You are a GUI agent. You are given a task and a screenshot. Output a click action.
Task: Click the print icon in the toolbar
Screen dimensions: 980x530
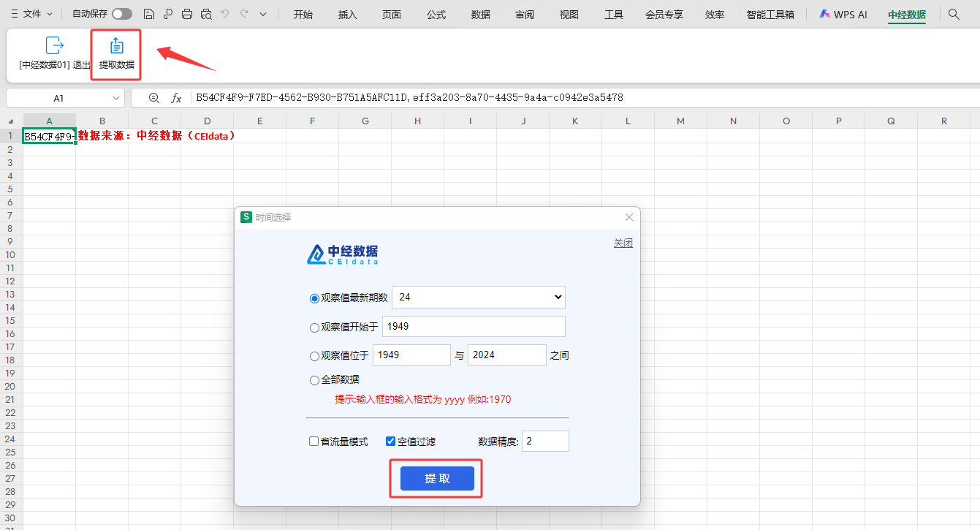coord(187,14)
